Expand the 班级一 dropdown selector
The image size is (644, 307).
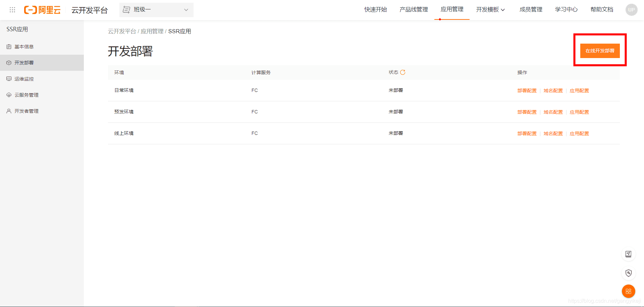156,10
